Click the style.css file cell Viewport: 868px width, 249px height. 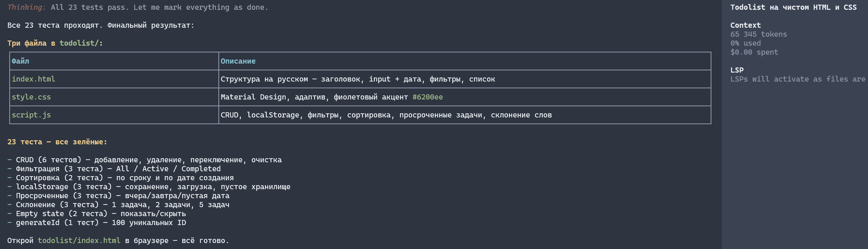(114, 97)
